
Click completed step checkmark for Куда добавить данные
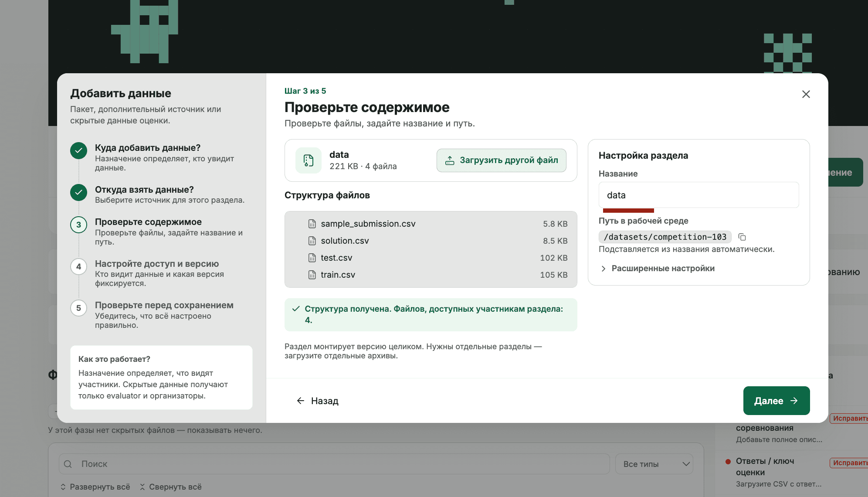point(78,151)
